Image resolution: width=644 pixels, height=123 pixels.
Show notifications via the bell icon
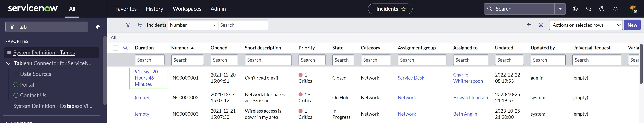pos(615,9)
